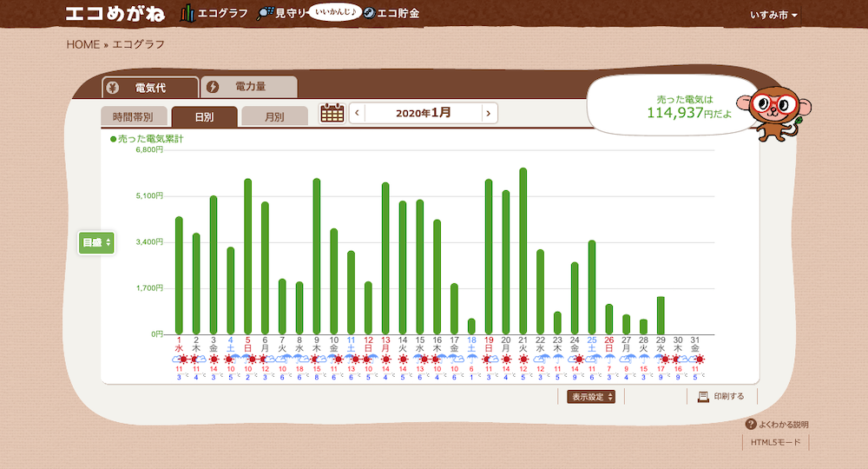The width and height of the screenshot is (868, 469).
Task: Click the green 売った電気累計 legend dot
Action: (x=113, y=139)
